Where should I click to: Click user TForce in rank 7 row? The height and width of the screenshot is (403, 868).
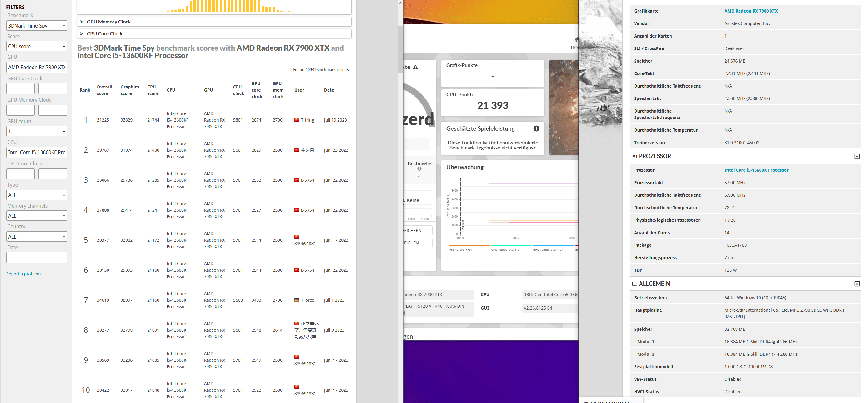pos(307,300)
